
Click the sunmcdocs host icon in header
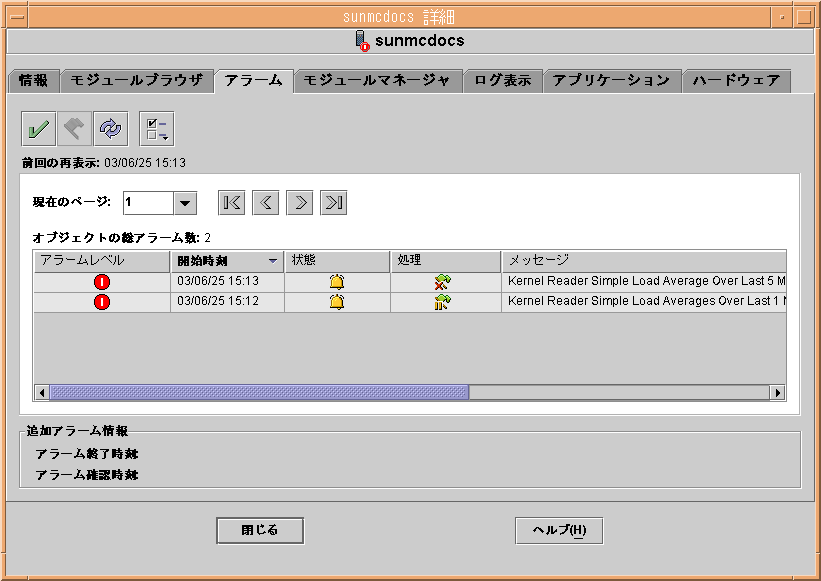tap(362, 41)
